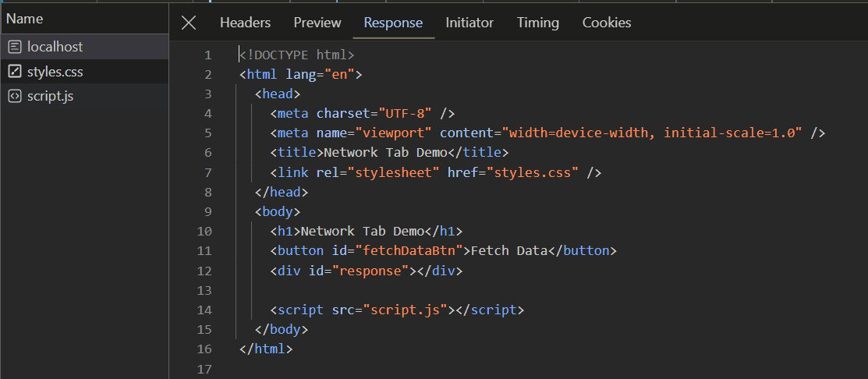Switch to the Preview tab
Viewport: 868px width, 379px height.
tap(317, 23)
